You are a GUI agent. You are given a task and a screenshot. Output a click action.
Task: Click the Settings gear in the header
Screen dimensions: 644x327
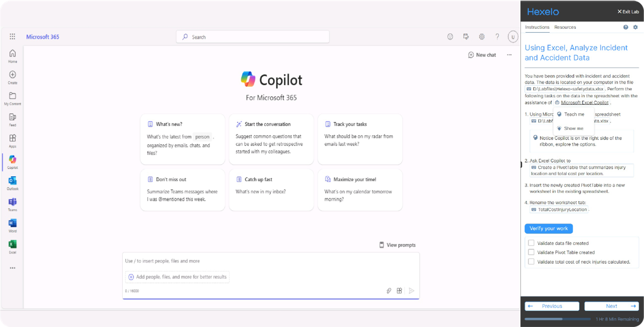[x=481, y=37]
